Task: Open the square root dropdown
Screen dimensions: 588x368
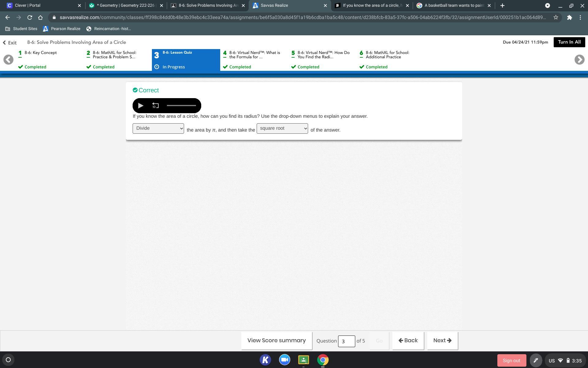Action: [282, 128]
